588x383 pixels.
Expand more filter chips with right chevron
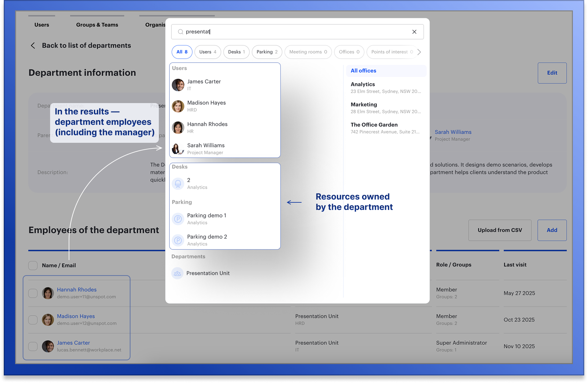point(419,52)
